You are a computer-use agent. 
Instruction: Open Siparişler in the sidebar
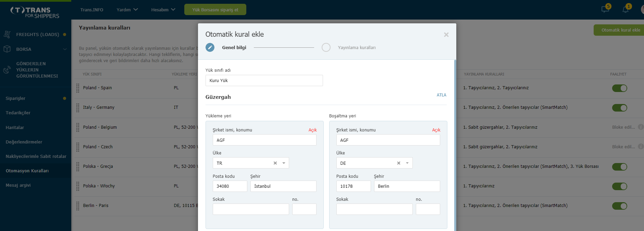[15, 98]
